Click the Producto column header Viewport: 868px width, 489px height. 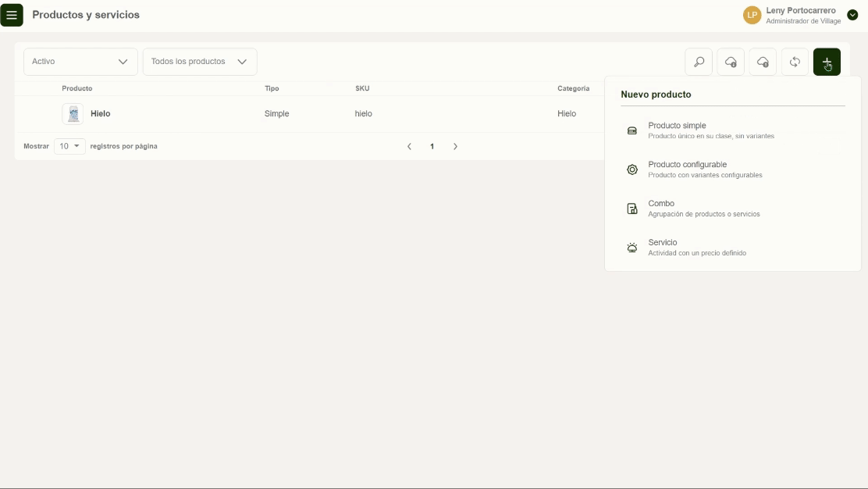tap(77, 88)
